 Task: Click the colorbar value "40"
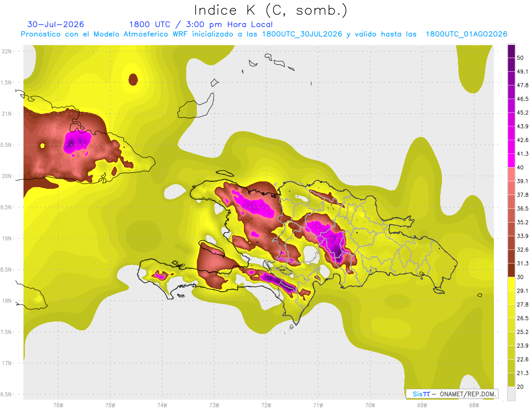click(520, 167)
